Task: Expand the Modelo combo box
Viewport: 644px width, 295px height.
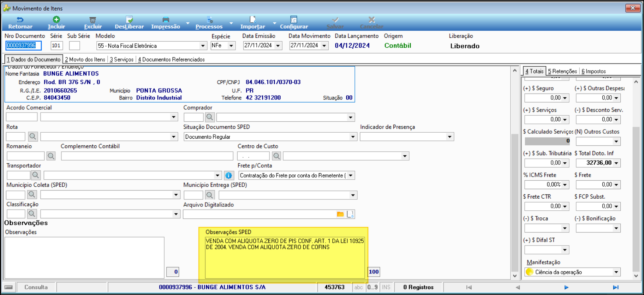Action: (203, 46)
